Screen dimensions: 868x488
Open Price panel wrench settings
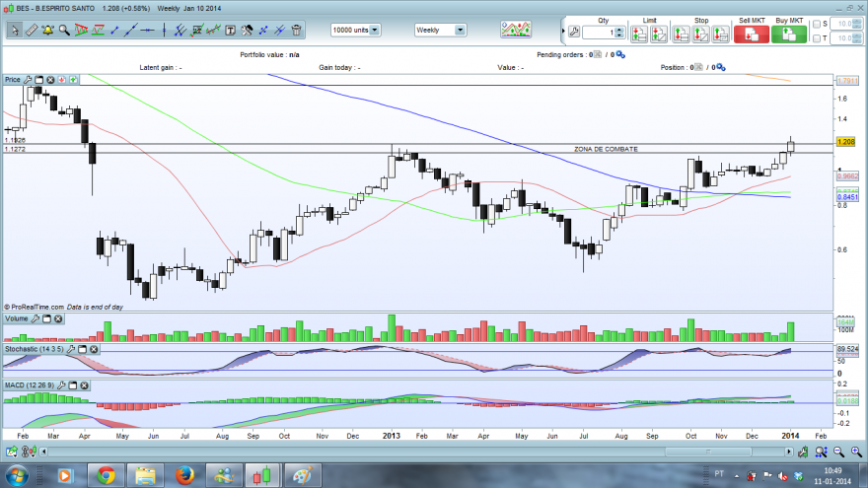point(28,80)
